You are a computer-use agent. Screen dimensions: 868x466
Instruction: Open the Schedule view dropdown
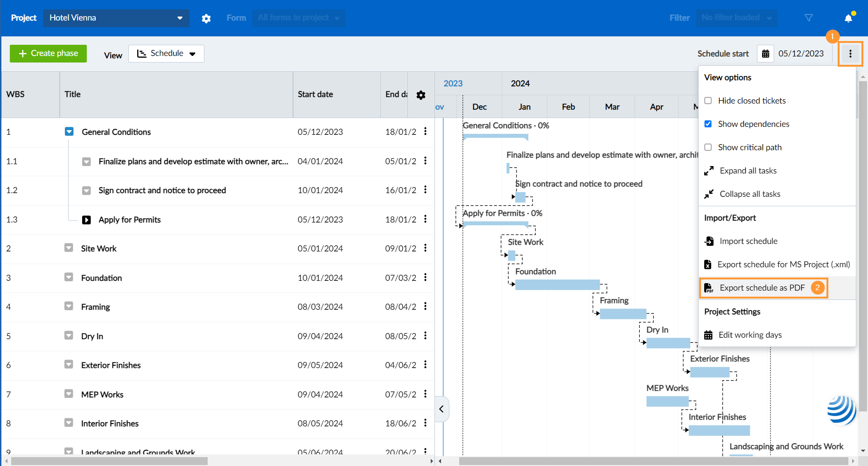(x=166, y=54)
